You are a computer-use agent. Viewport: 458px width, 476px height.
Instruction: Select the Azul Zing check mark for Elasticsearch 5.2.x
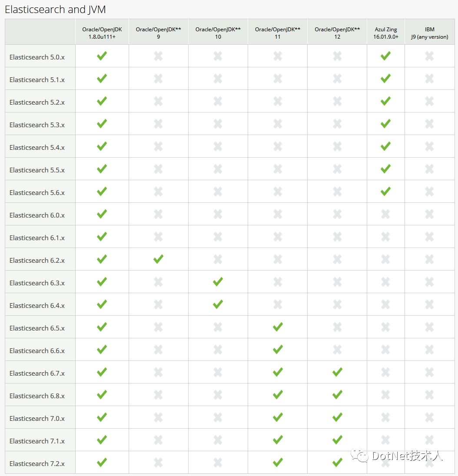click(385, 101)
